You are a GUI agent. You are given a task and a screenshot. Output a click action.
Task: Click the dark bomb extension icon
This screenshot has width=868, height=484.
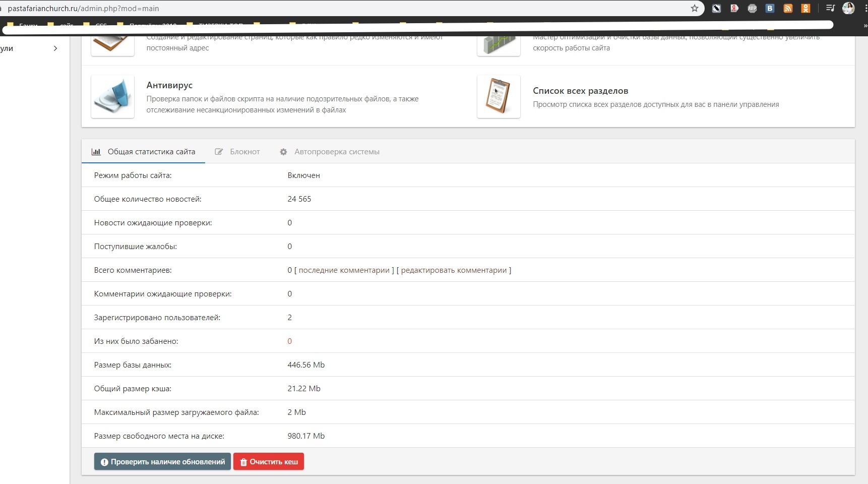pyautogui.click(x=716, y=8)
